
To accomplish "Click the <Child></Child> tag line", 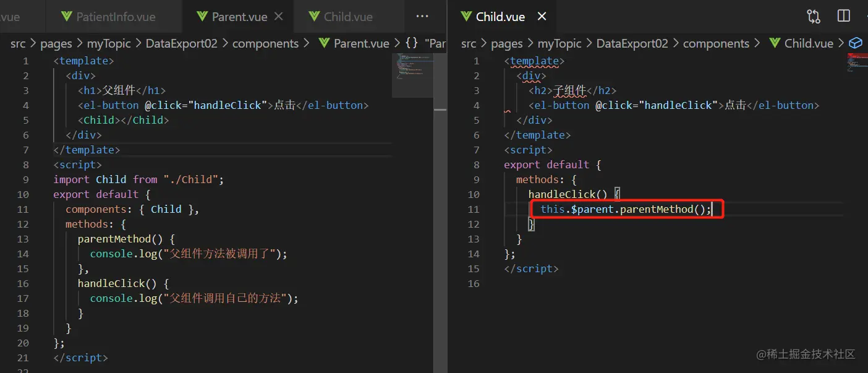I will [124, 120].
